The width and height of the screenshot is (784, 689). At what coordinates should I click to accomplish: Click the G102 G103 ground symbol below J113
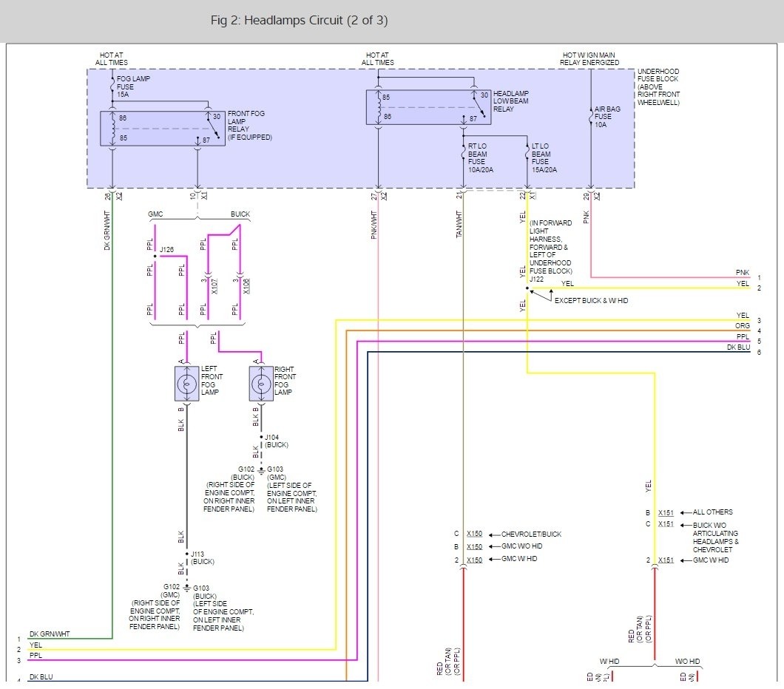click(x=186, y=588)
